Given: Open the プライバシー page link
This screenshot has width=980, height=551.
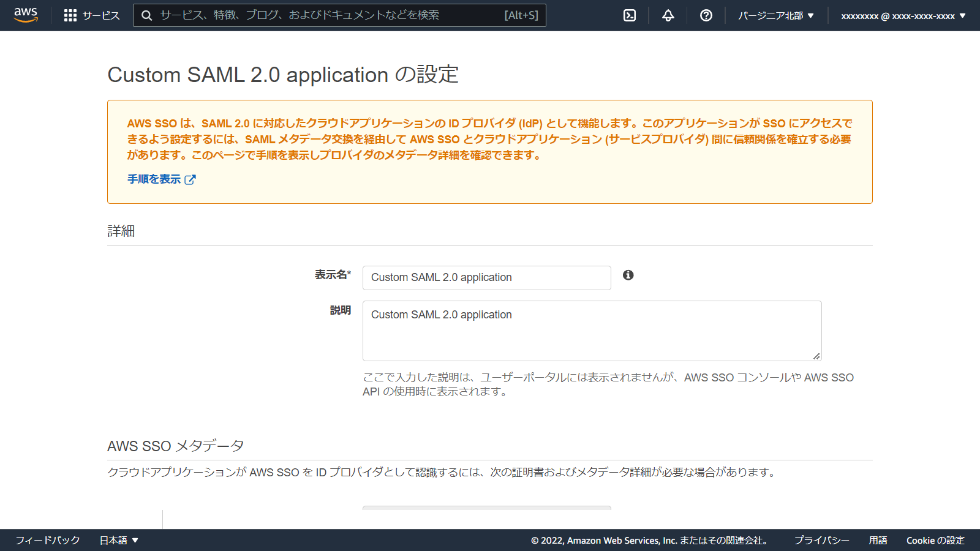Looking at the screenshot, I should pyautogui.click(x=821, y=540).
